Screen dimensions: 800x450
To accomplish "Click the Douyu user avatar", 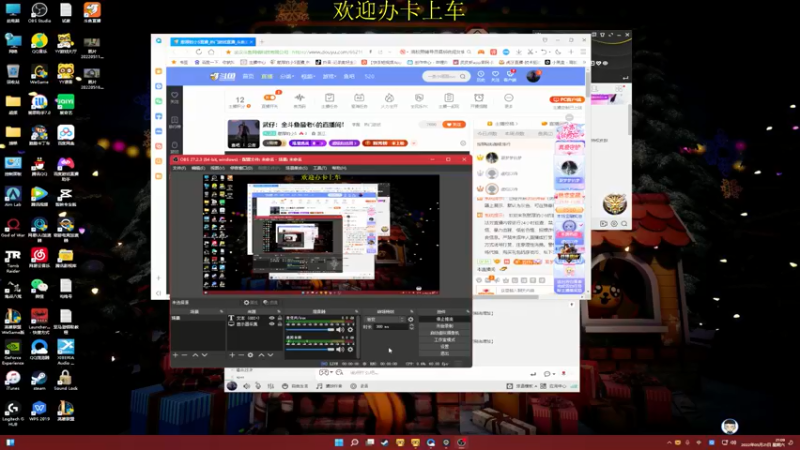I will 533,76.
